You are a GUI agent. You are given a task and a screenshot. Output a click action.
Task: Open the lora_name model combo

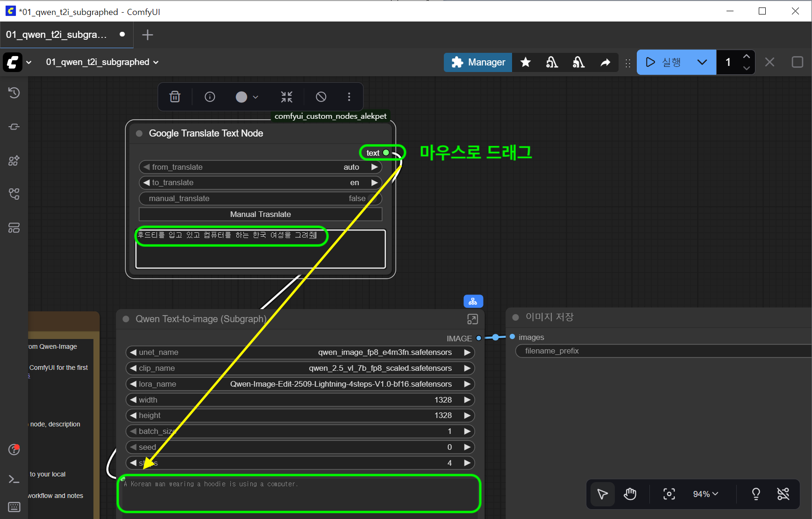(300, 384)
